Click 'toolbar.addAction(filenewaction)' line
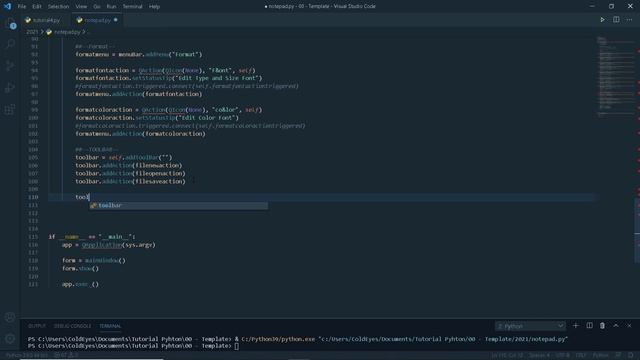 coord(129,165)
